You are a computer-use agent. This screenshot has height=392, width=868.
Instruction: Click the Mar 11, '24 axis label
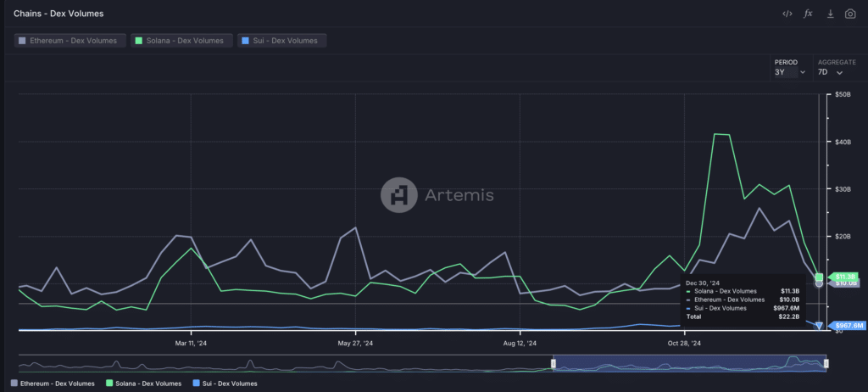point(191,343)
